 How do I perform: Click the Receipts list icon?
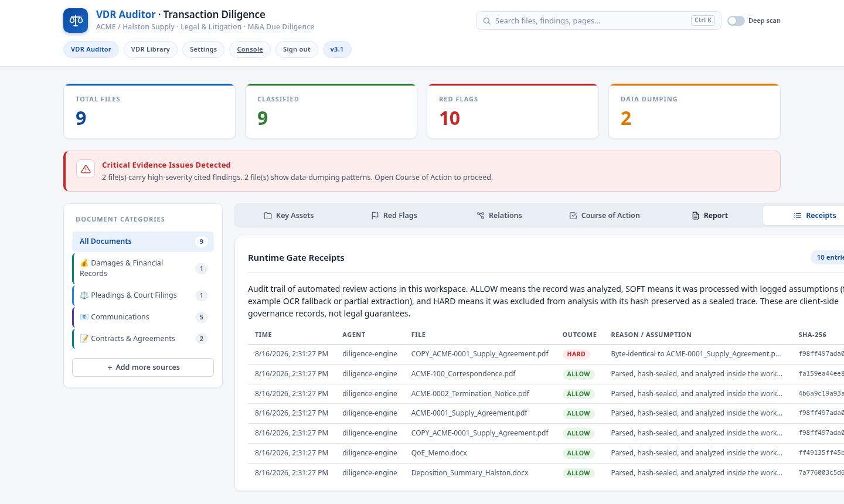798,216
